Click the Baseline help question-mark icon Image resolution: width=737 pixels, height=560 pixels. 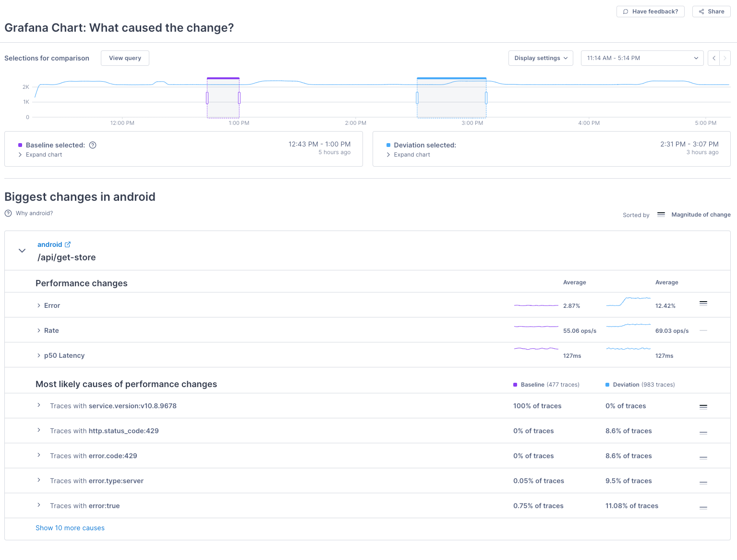(93, 145)
